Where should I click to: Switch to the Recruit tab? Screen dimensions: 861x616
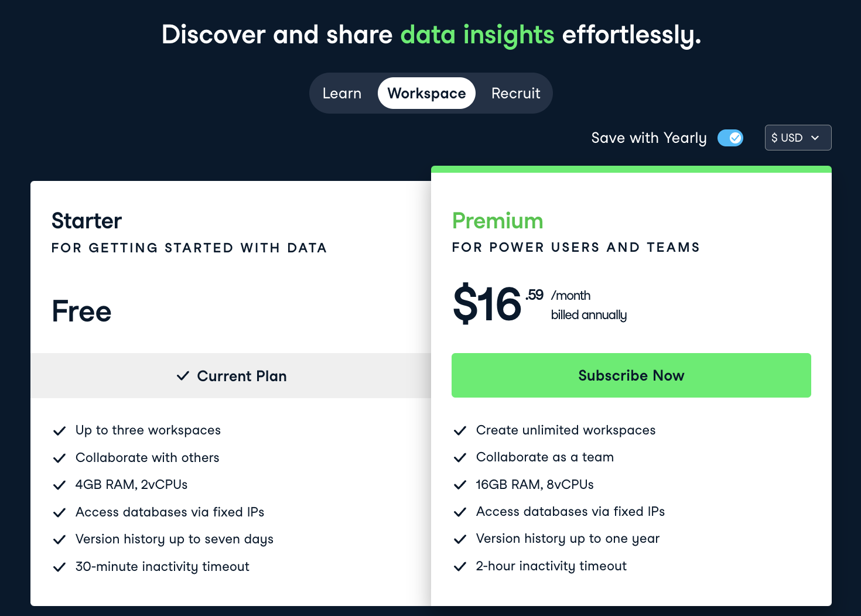[515, 93]
